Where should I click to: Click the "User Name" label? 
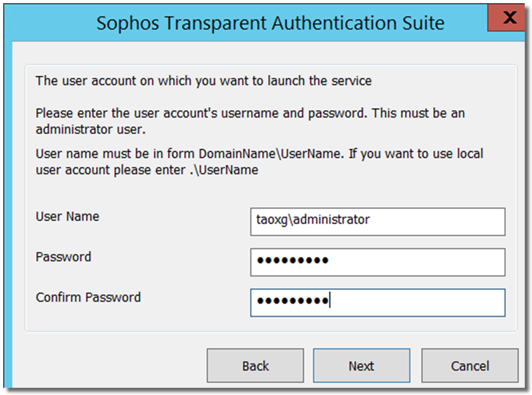pos(68,217)
